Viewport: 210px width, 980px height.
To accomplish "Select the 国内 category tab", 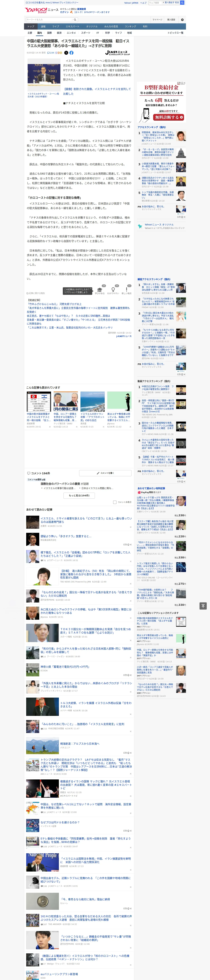I will pos(40,33).
